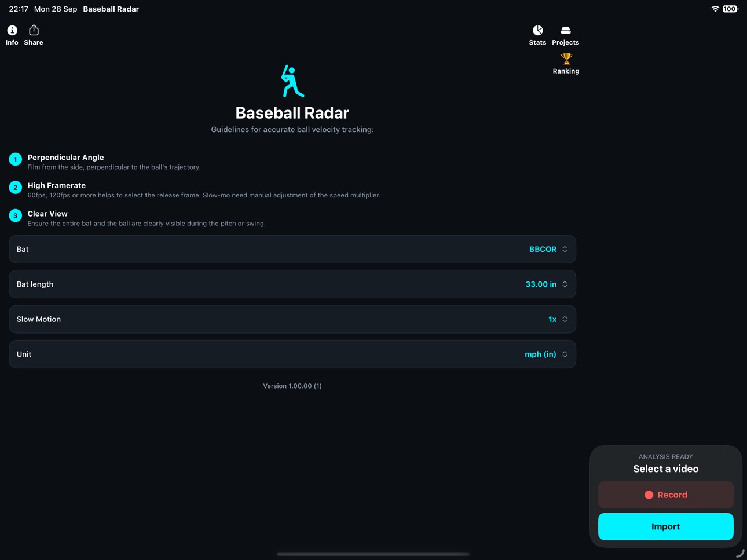Click the 'Select a video' heading
This screenshot has height=560, width=747.
pos(666,469)
